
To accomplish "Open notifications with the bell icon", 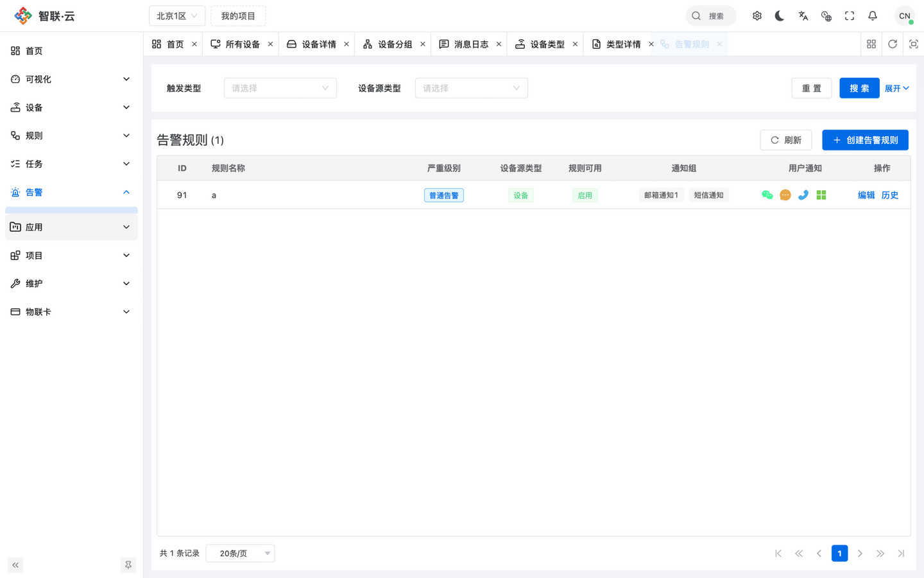I will pyautogui.click(x=873, y=16).
